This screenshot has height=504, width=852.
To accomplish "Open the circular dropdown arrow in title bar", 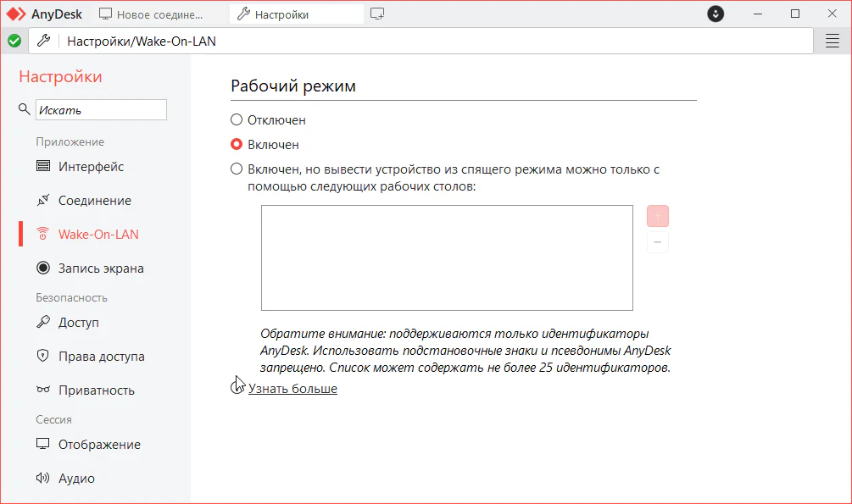I will [x=716, y=14].
